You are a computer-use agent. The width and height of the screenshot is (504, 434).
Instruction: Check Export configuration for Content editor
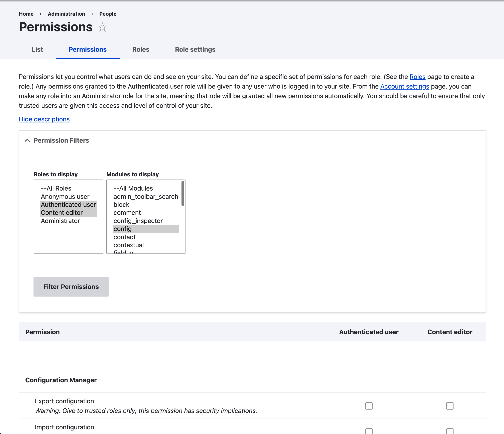[x=450, y=406]
